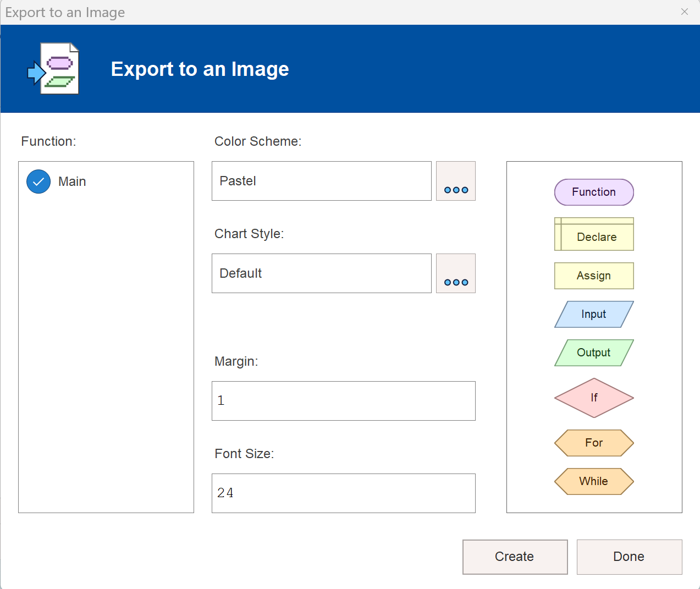Click into the Font Size field

pos(343,493)
